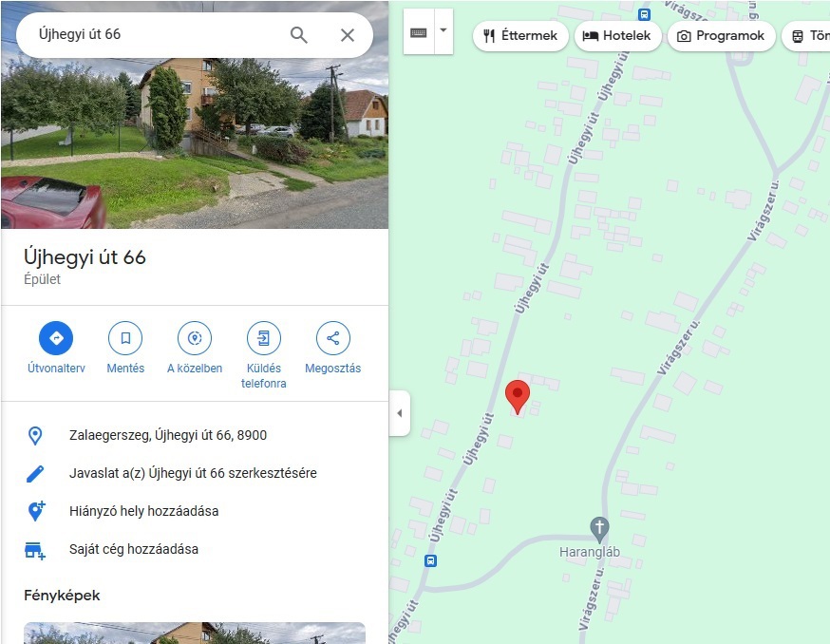Screen dimensions: 830x644
Task: Filter map by Éttermek chip
Action: (520, 35)
